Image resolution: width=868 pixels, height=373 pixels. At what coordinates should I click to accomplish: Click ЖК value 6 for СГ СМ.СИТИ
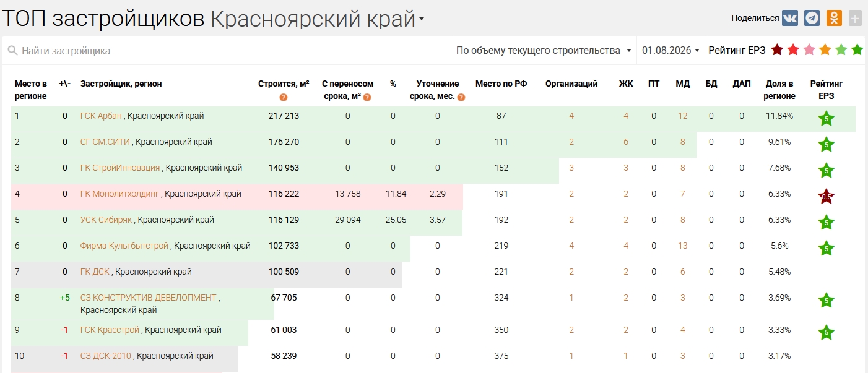point(626,142)
